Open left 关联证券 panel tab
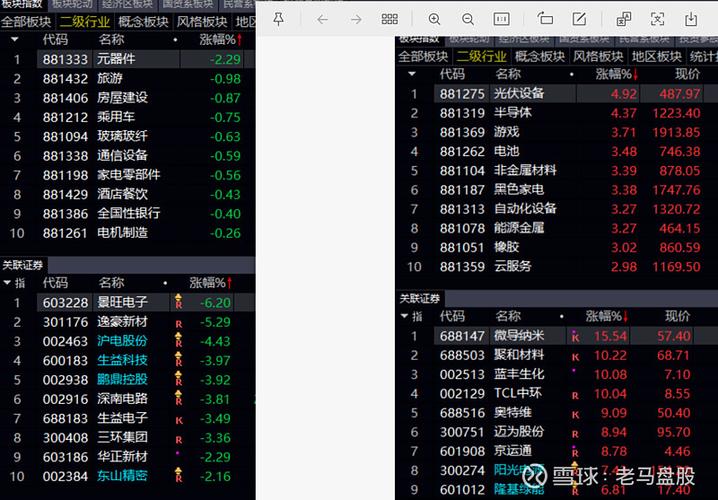Image resolution: width=718 pixels, height=500 pixels. click(x=23, y=265)
